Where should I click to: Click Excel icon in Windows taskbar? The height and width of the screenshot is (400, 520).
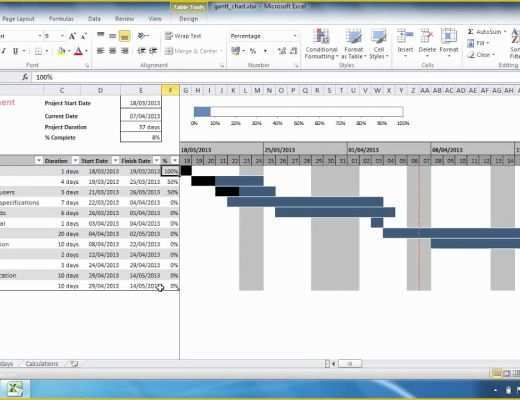15,389
